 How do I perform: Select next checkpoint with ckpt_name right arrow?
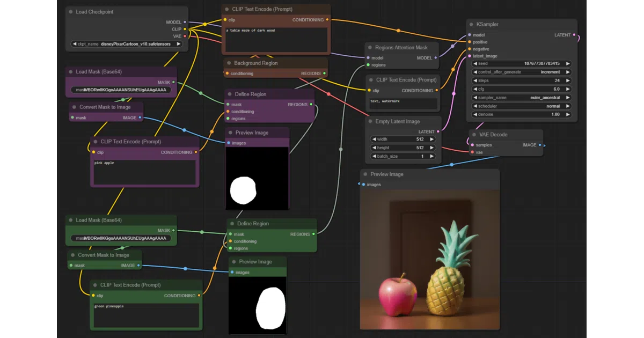coord(178,44)
